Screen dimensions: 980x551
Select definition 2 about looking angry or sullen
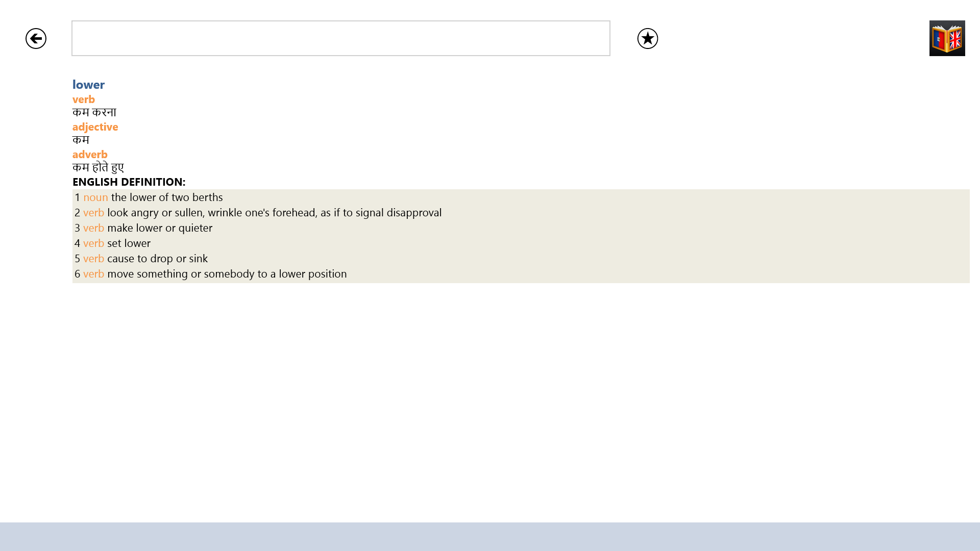274,213
